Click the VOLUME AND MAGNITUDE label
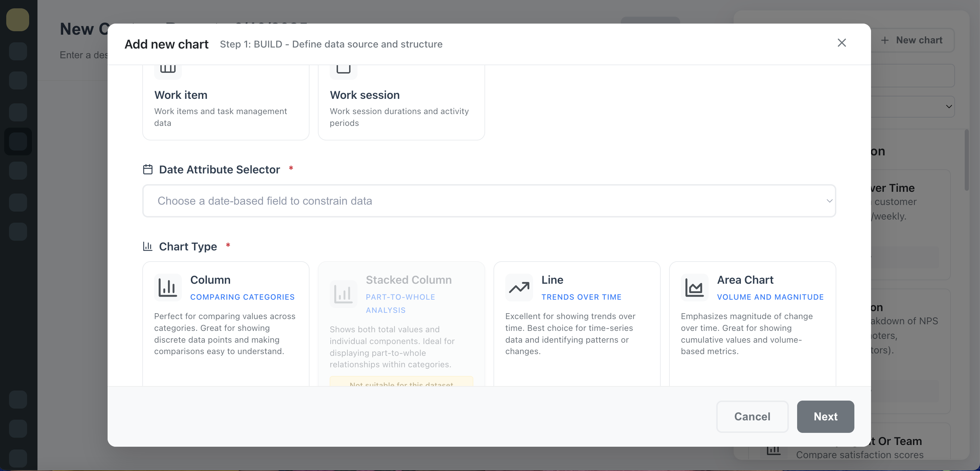The image size is (980, 471). click(x=770, y=297)
